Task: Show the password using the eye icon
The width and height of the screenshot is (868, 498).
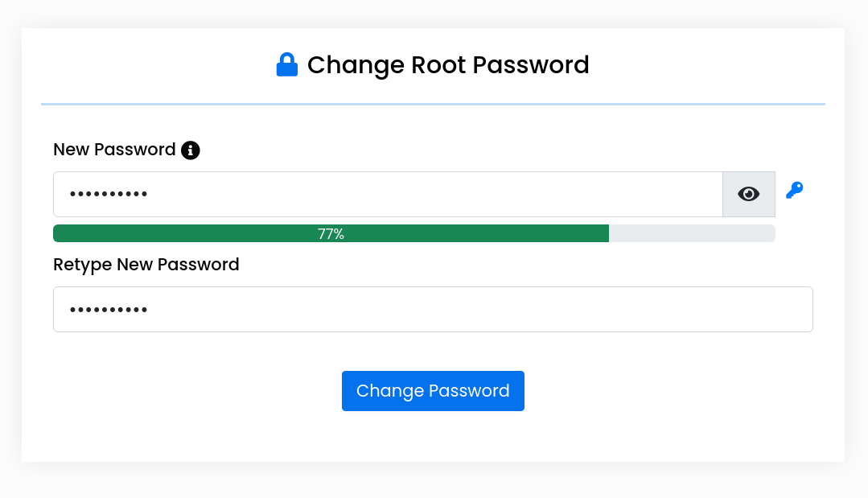Action: coord(749,194)
